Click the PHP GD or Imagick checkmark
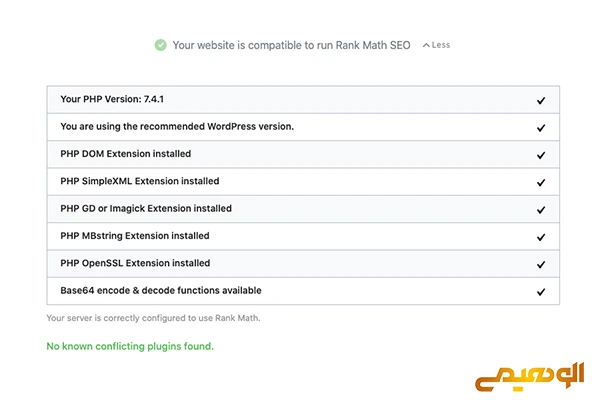The height and width of the screenshot is (400, 600). coord(541,210)
